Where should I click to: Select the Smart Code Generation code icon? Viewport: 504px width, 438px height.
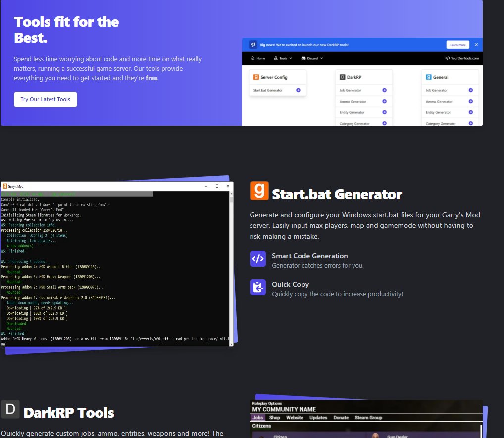click(x=257, y=259)
